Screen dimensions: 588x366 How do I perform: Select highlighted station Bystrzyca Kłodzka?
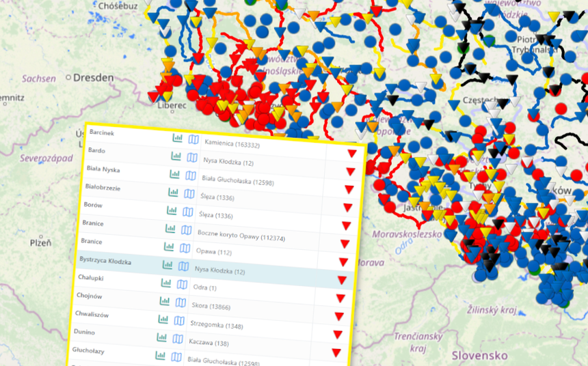coord(105,261)
